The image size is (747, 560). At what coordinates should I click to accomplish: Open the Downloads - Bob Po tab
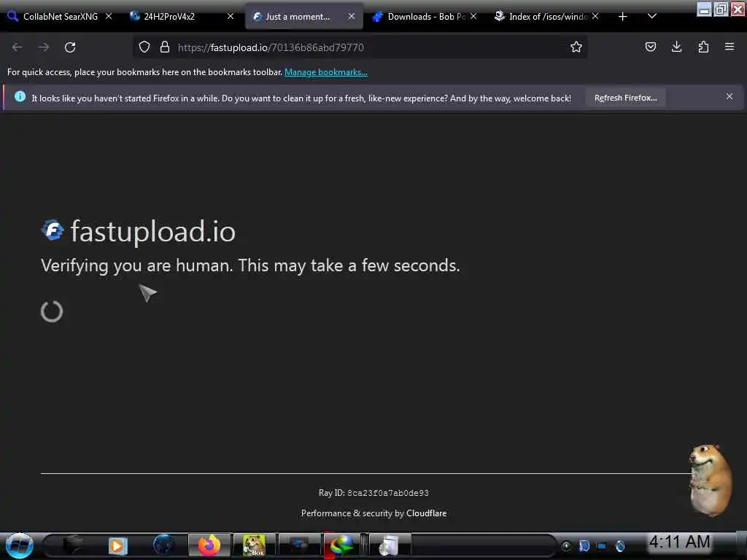click(425, 17)
